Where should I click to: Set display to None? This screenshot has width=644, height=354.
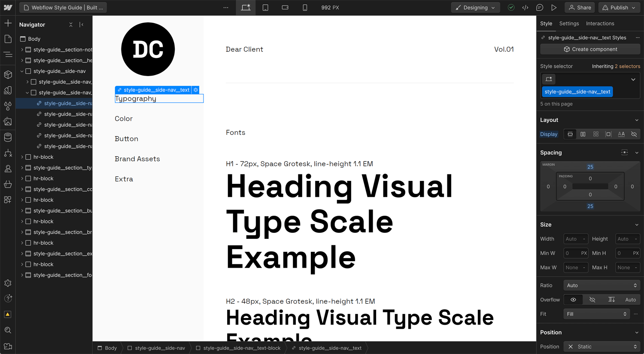click(x=634, y=134)
